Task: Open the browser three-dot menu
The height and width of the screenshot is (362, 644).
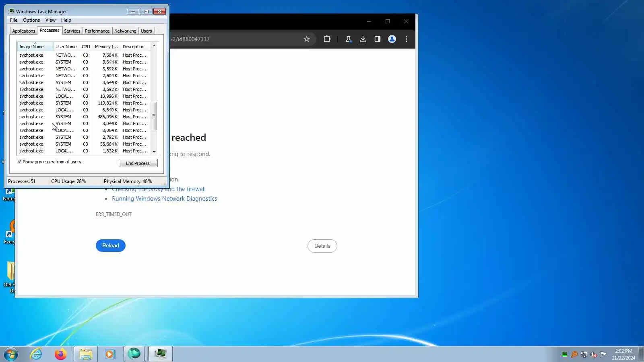Action: [407, 39]
